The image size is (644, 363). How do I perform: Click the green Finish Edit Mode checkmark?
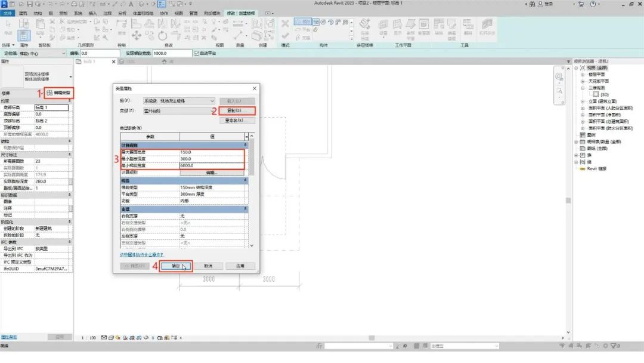(285, 36)
